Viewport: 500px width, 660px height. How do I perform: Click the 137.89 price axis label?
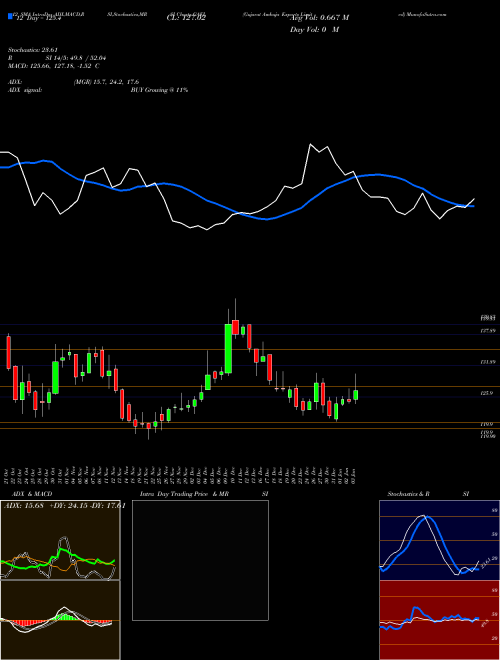pyautogui.click(x=487, y=331)
